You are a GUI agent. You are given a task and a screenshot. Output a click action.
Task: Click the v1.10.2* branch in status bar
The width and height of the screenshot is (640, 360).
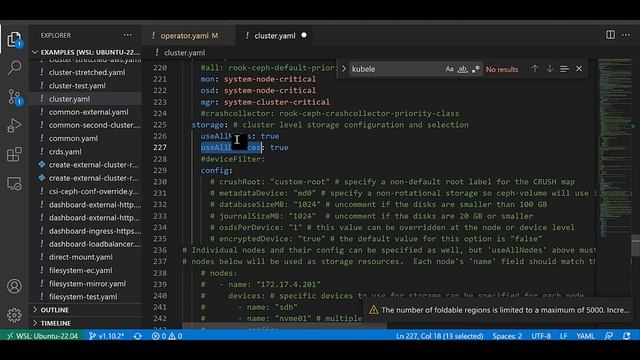tap(106, 336)
